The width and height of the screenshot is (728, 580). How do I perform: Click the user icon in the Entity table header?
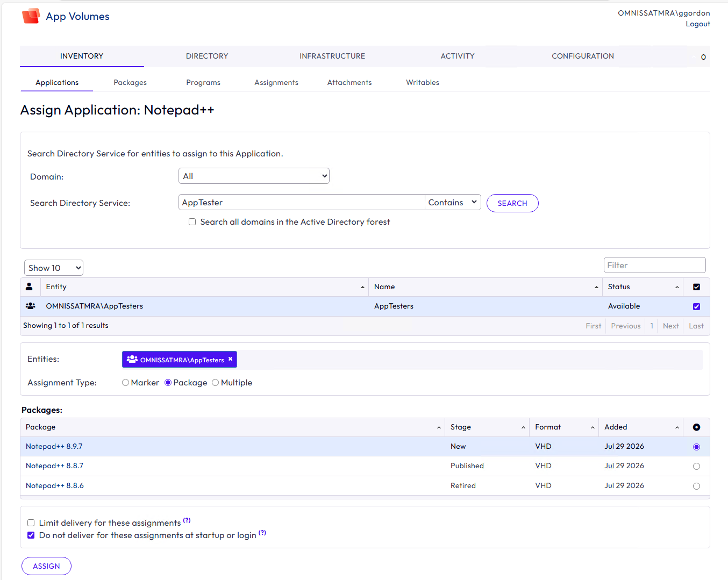(30, 287)
